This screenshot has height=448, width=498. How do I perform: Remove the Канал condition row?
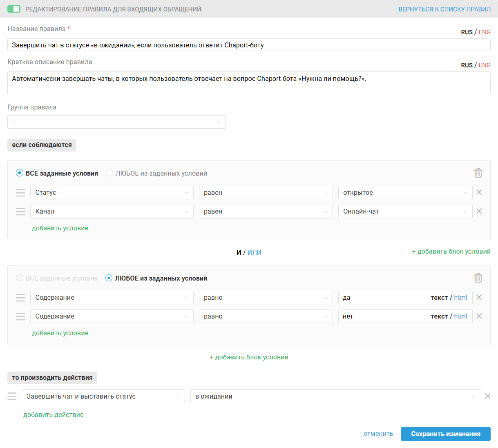pyautogui.click(x=479, y=211)
